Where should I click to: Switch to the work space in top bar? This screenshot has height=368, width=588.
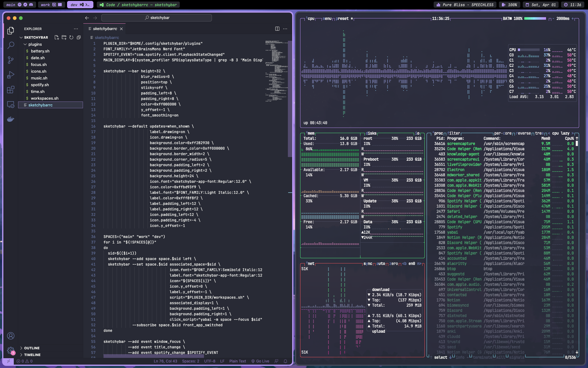pyautogui.click(x=51, y=5)
